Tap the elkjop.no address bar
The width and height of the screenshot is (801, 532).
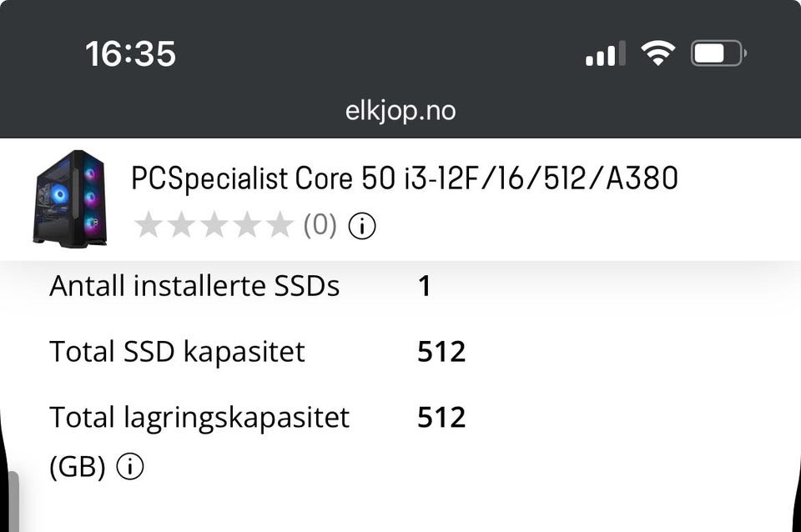pos(400,111)
